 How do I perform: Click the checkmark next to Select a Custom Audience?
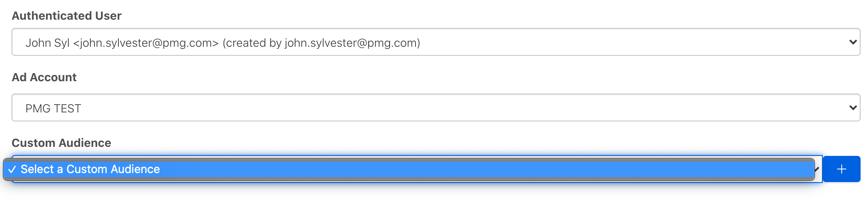point(12,169)
